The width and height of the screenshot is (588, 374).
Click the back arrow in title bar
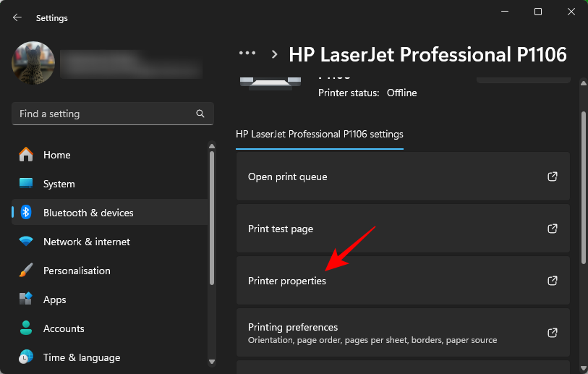pyautogui.click(x=17, y=18)
